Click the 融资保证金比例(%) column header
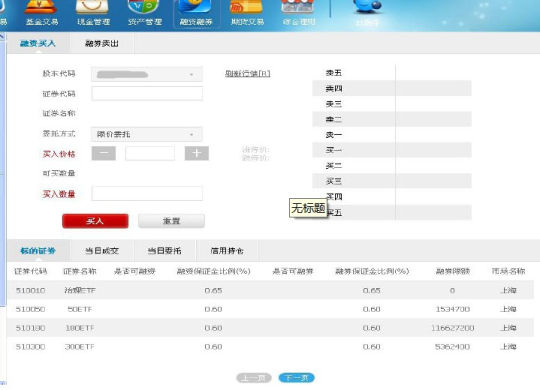 click(x=213, y=271)
